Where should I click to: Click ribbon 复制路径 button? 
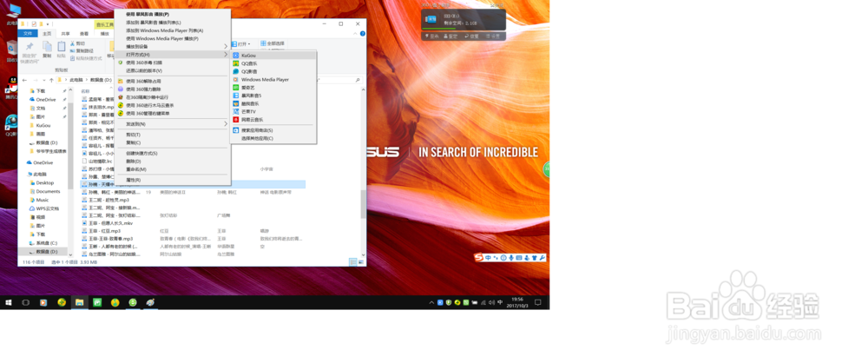(83, 50)
